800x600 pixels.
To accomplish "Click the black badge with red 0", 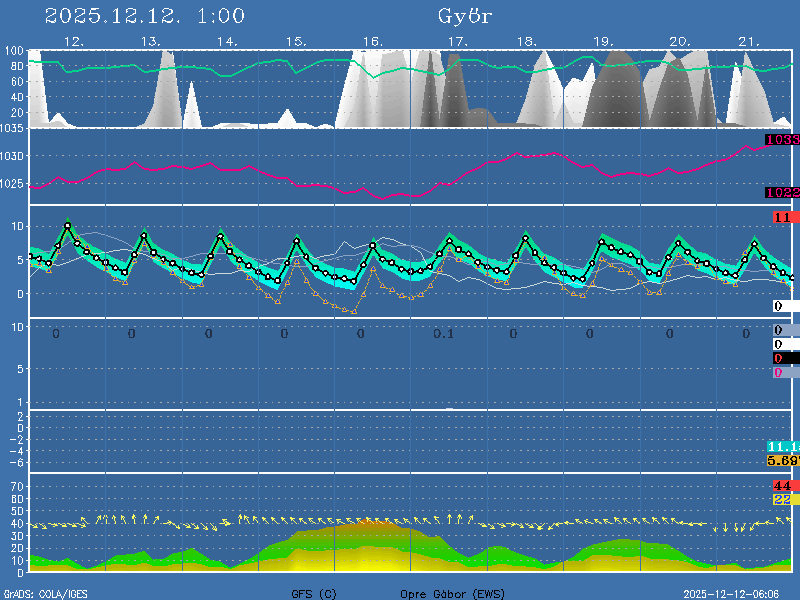I will point(778,358).
